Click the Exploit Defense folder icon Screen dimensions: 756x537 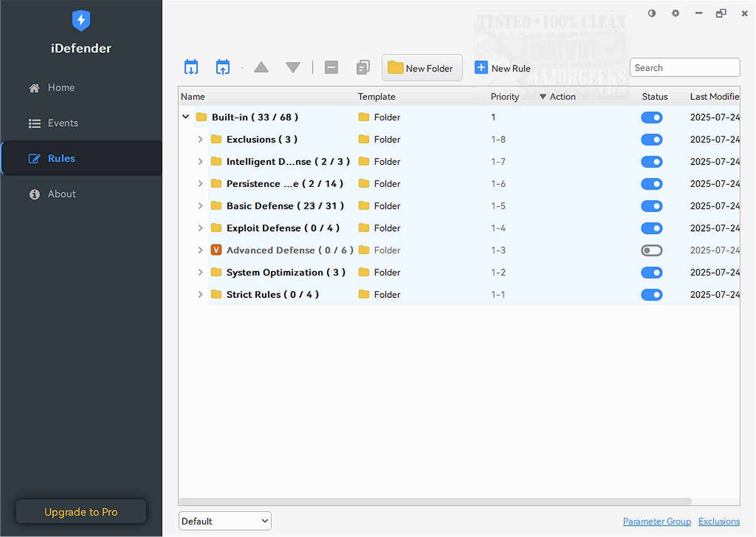216,228
